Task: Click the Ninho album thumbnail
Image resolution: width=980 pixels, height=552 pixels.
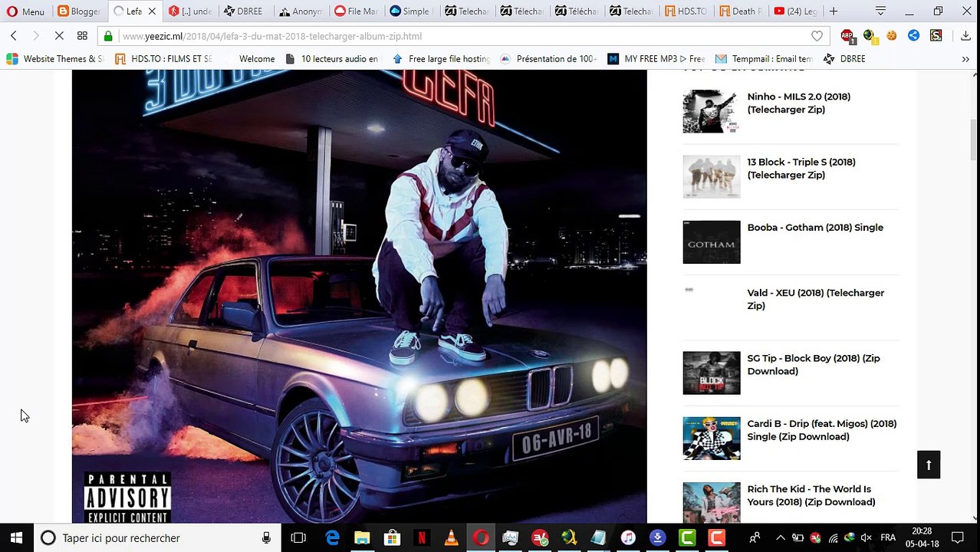Action: tap(711, 111)
